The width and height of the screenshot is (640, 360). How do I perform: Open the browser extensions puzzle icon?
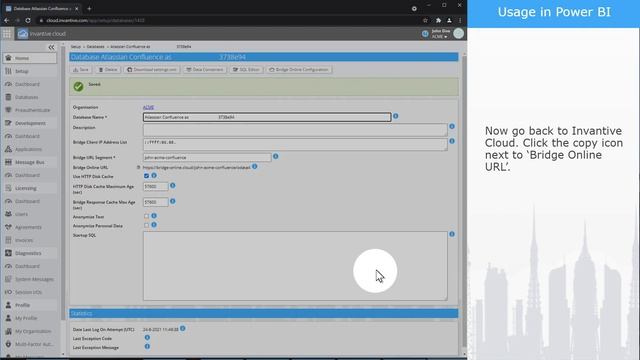pos(438,20)
